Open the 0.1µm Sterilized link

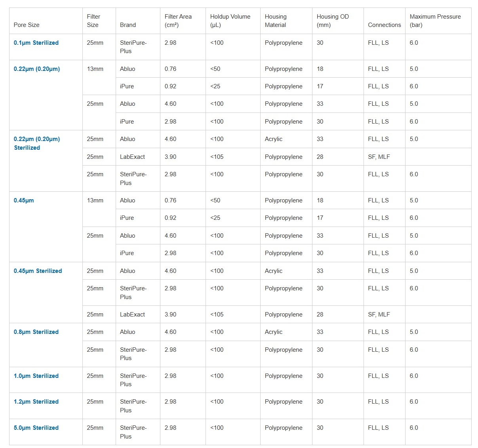(36, 43)
